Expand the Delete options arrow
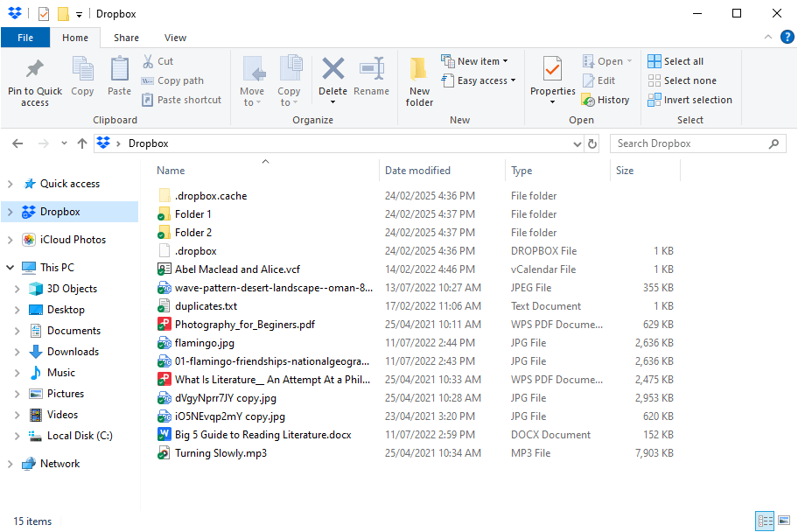The height and width of the screenshot is (532, 798). coord(332,102)
